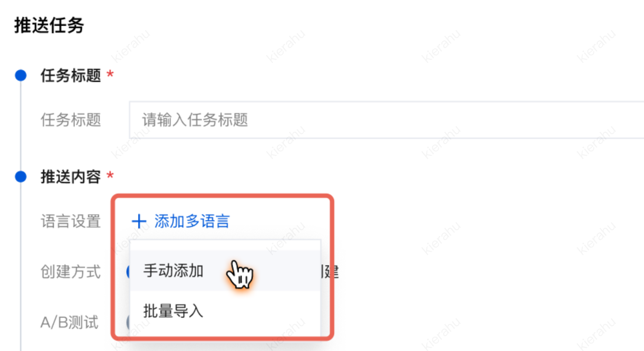Screen dimensions: 644x351
Task: Click the A/B测试 label
Action: [x=70, y=322]
